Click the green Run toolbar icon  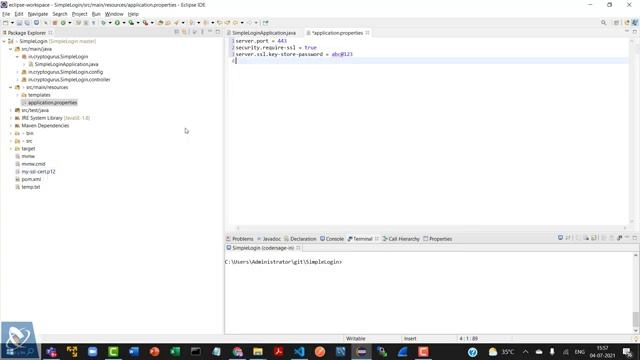click(117, 23)
